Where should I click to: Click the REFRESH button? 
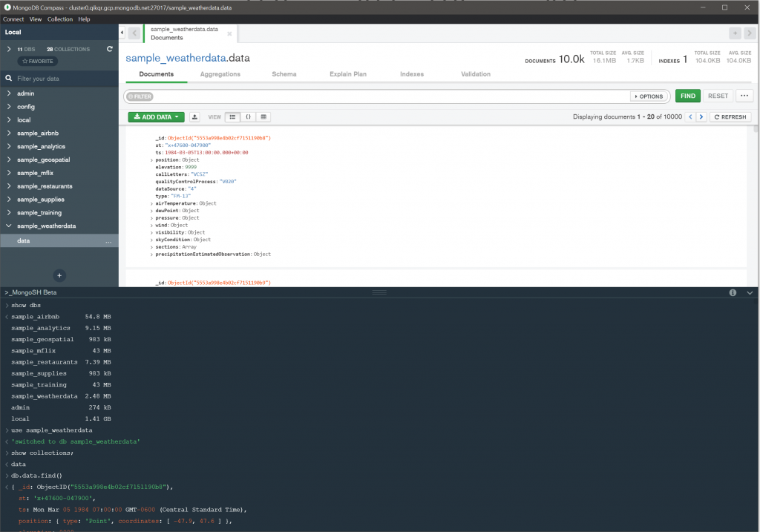[730, 116]
